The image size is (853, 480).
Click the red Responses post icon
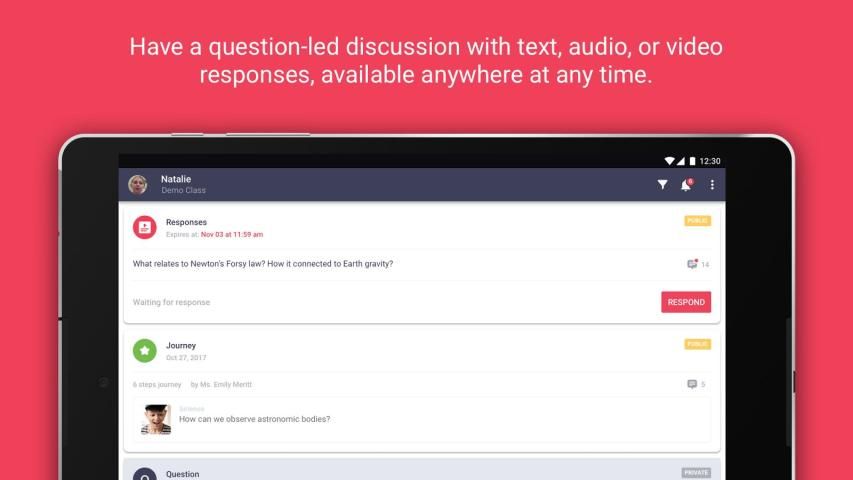click(x=145, y=227)
